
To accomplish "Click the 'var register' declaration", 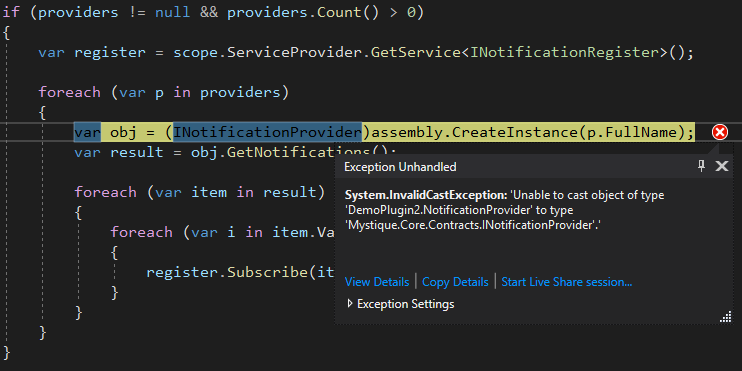I will pyautogui.click(x=92, y=52).
